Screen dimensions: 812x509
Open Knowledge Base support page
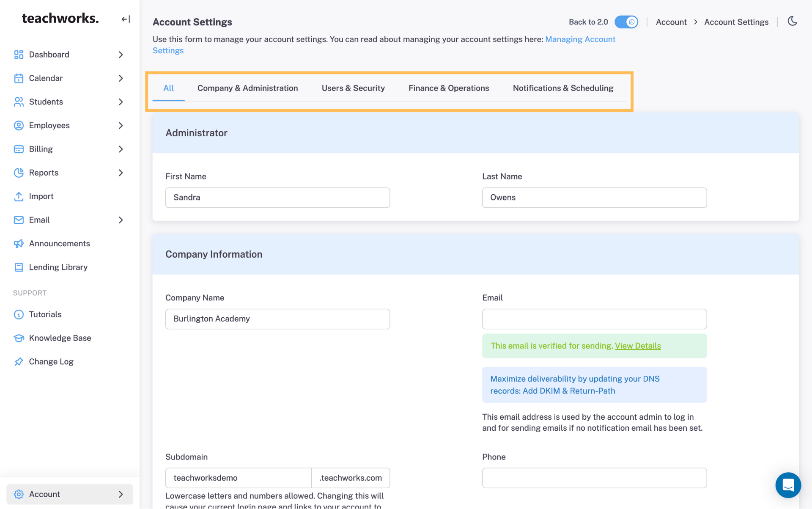[x=60, y=338]
